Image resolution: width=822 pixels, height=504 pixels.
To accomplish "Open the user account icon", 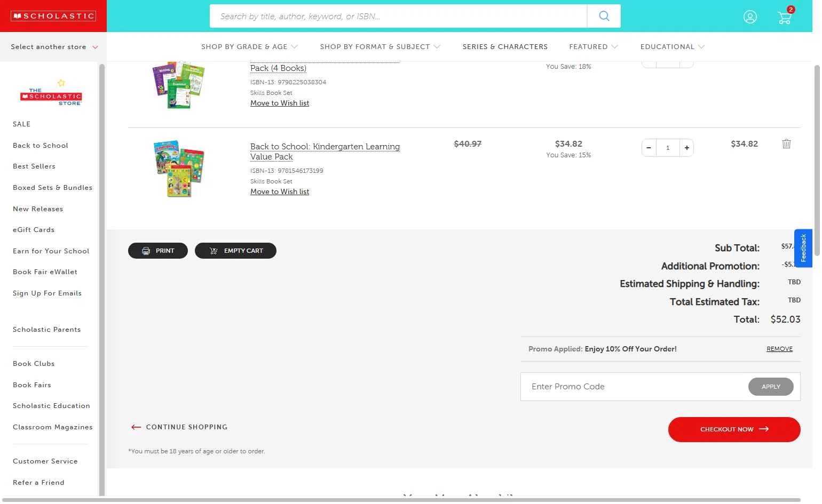I will coord(750,17).
